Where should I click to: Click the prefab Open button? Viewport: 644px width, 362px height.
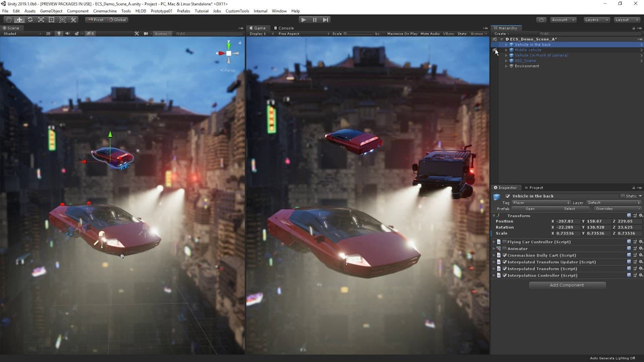pos(530,209)
